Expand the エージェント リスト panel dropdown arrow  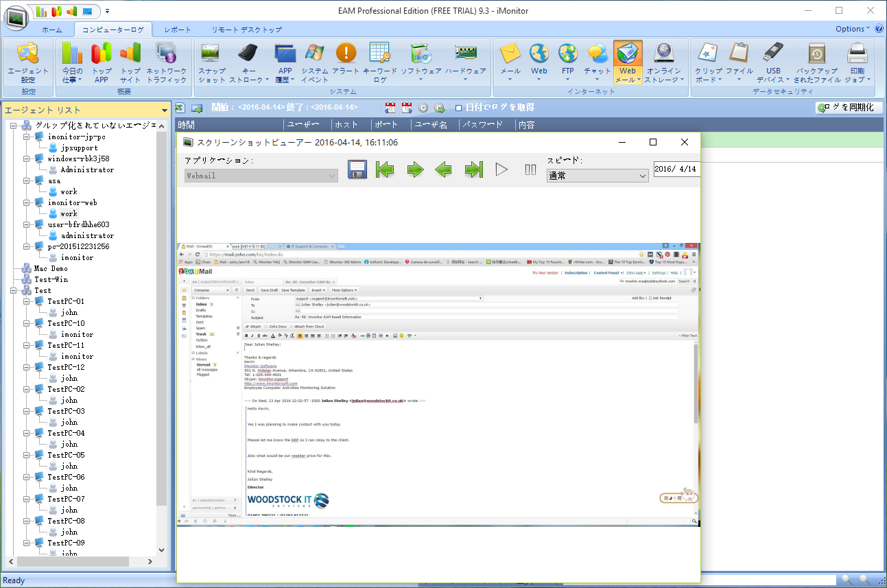[x=164, y=110]
